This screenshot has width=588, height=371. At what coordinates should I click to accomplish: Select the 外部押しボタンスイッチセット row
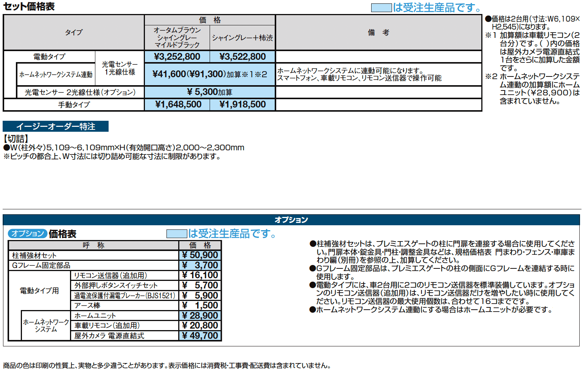click(x=125, y=285)
